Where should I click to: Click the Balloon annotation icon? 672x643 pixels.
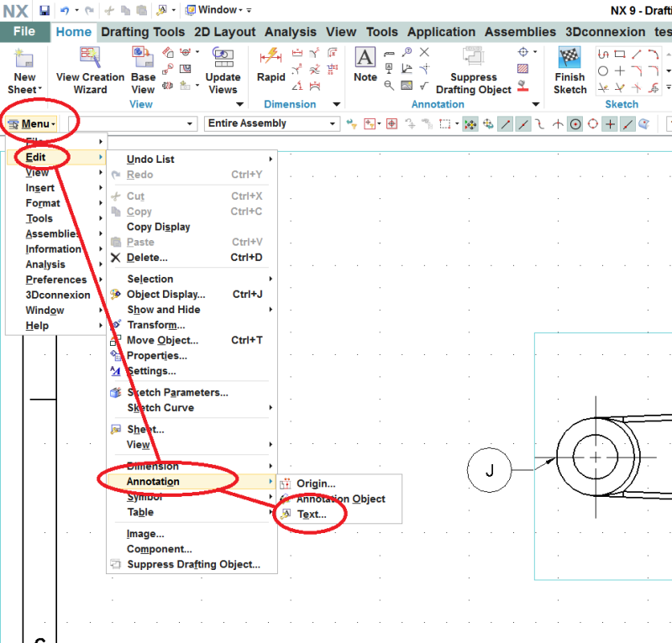click(407, 52)
